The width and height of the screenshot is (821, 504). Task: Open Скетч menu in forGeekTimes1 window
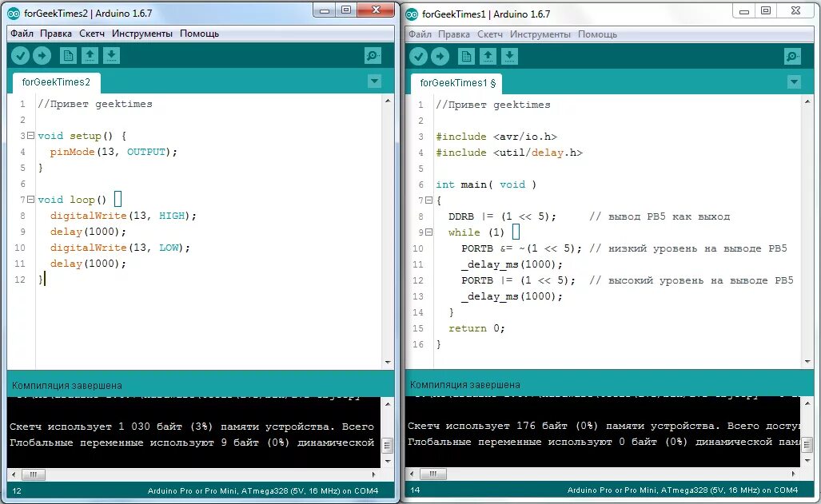pyautogui.click(x=489, y=34)
